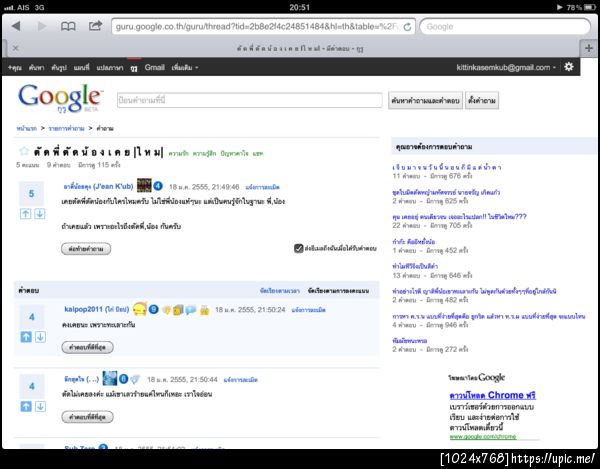600x469 pixels.
Task: Mark the 21:50:44 answer as best answer
Action: (87, 417)
